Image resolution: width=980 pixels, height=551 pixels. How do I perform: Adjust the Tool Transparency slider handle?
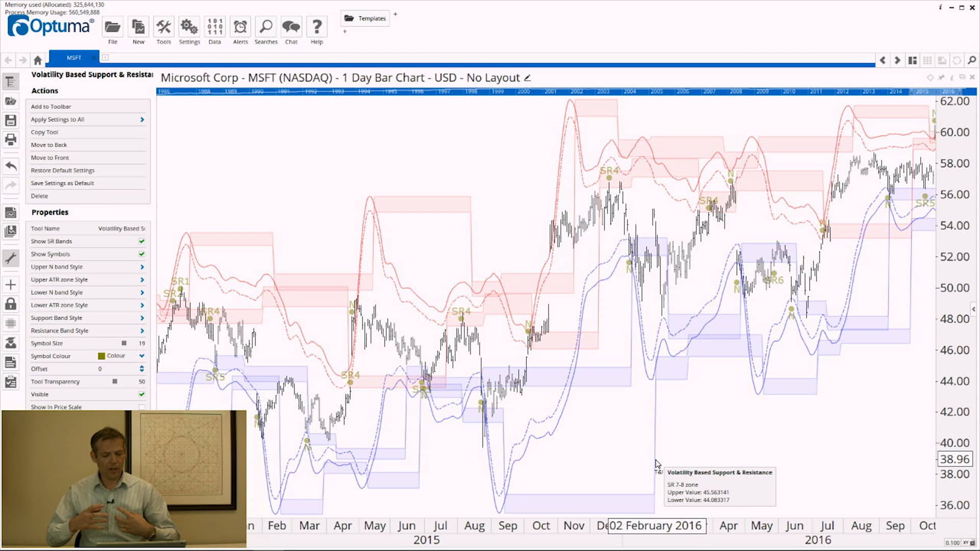tap(115, 382)
